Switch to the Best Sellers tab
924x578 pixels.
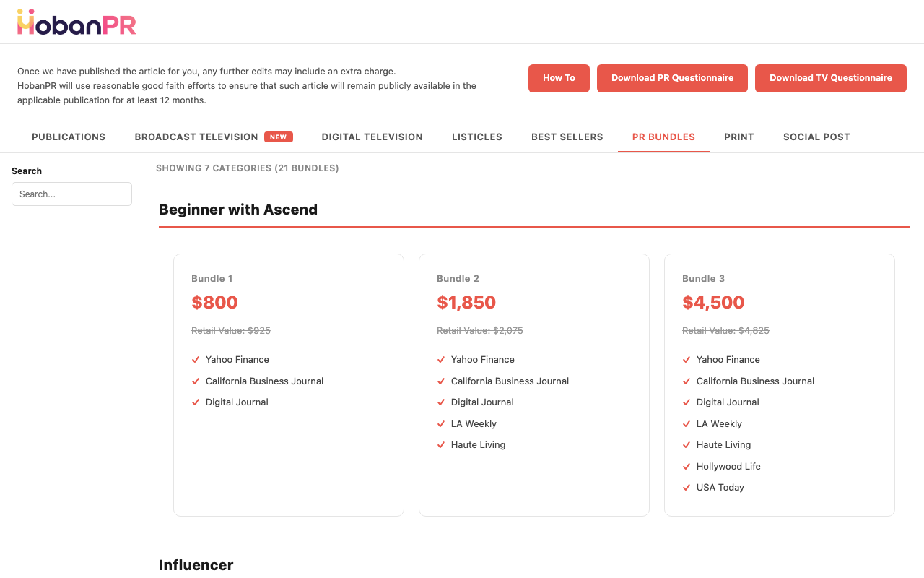567,137
